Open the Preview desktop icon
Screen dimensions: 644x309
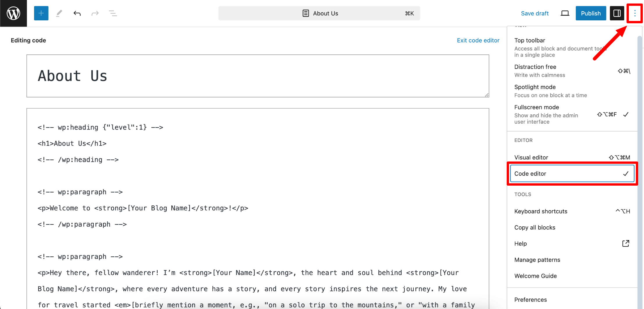[x=565, y=13]
